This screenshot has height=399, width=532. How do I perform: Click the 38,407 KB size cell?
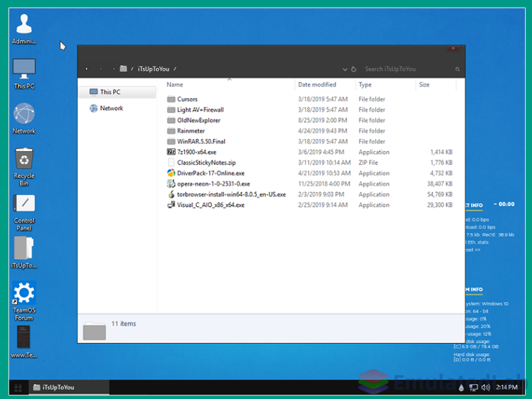(x=439, y=184)
